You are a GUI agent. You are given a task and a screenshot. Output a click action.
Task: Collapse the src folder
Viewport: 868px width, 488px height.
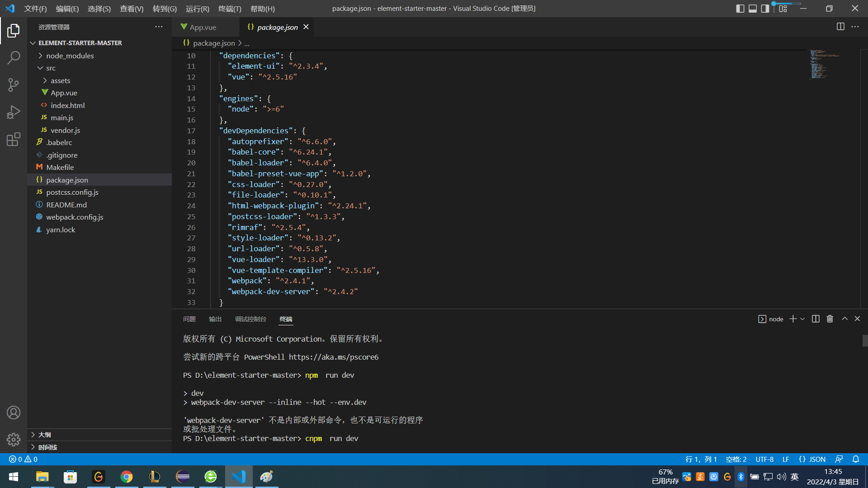(x=40, y=68)
